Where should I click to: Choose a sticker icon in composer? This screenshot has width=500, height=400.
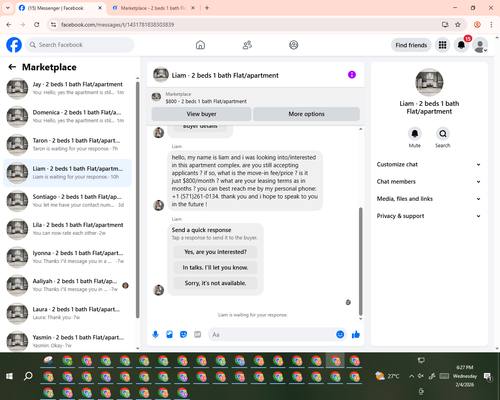tap(183, 334)
